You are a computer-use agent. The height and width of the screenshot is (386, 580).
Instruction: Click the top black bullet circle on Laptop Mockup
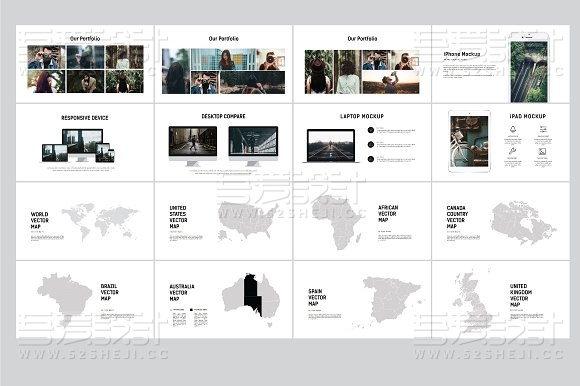pyautogui.click(x=371, y=130)
